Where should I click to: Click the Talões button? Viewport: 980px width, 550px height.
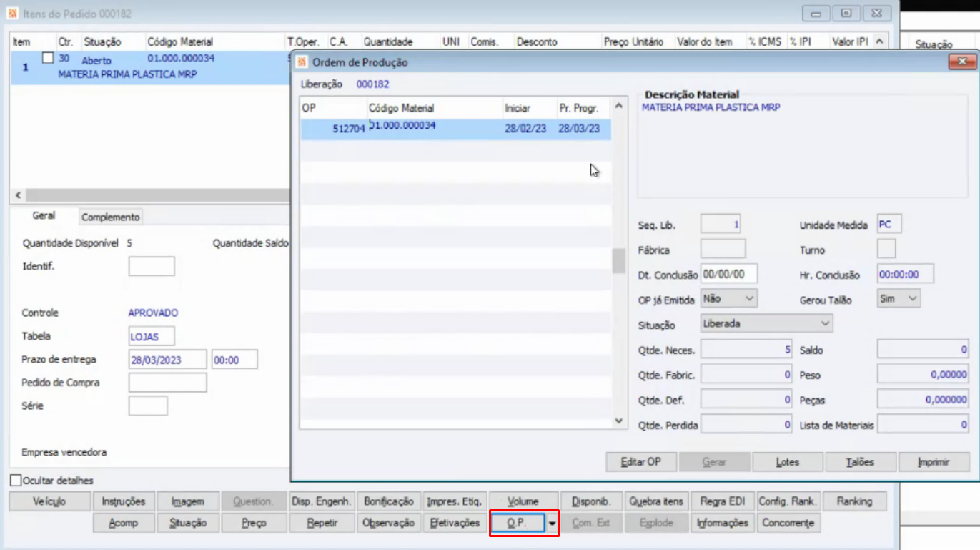[861, 462]
